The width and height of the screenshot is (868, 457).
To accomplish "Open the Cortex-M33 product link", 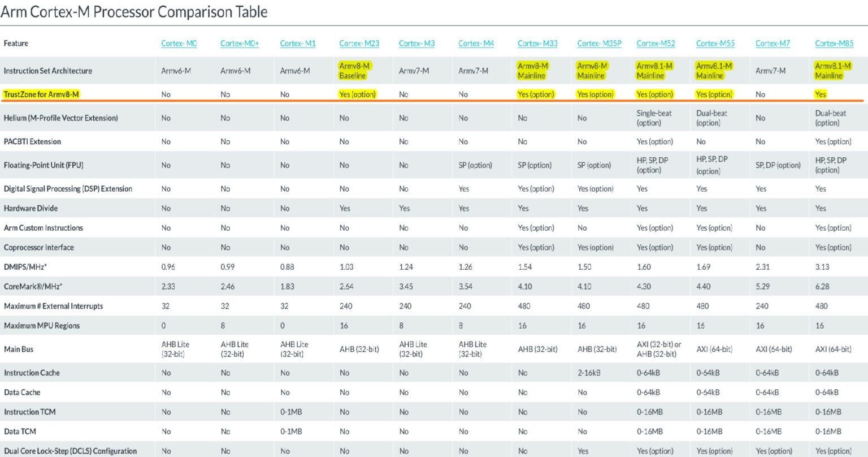I will 537,43.
